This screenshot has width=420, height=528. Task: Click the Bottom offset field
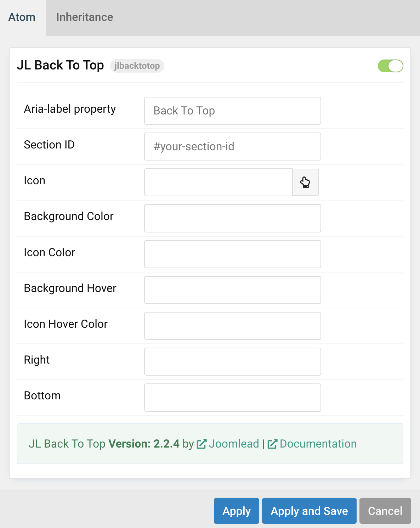232,397
